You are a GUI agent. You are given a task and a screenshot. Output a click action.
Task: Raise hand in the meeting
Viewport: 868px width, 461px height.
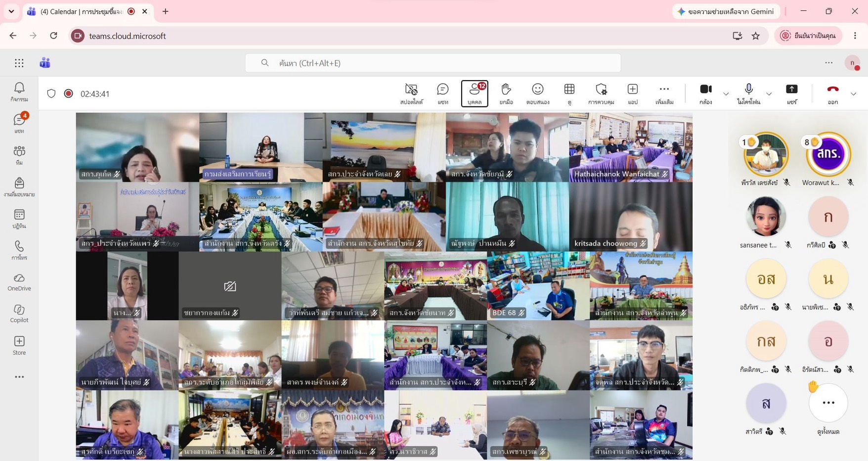pyautogui.click(x=506, y=93)
